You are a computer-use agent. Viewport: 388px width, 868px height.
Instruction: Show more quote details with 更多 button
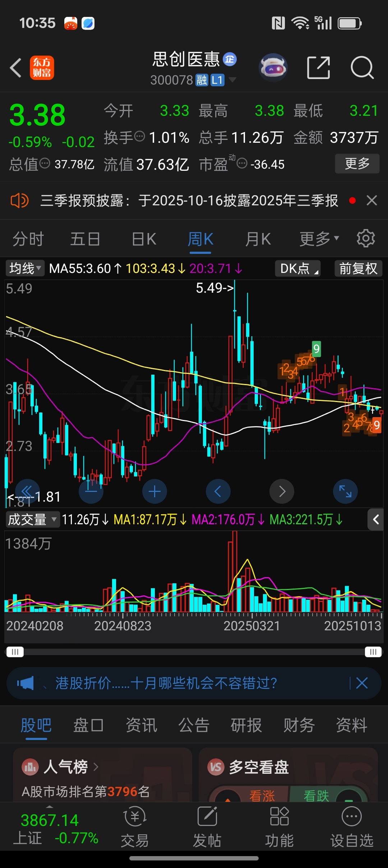(x=357, y=164)
